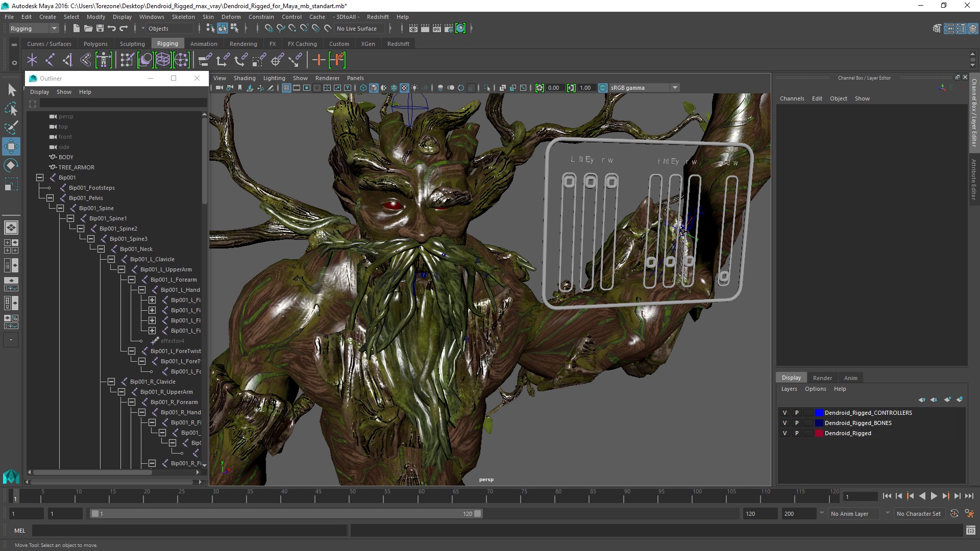Switch to the Polygons shelf tab
This screenshot has width=980, height=551.
coord(95,44)
